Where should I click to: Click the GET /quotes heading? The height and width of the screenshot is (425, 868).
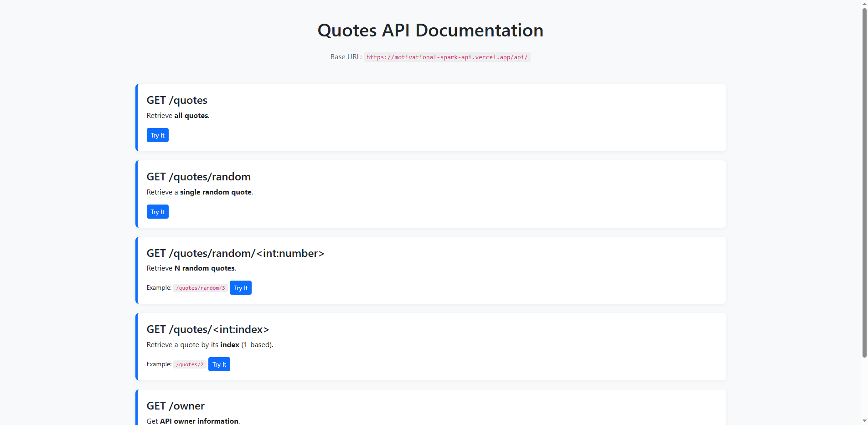click(177, 100)
